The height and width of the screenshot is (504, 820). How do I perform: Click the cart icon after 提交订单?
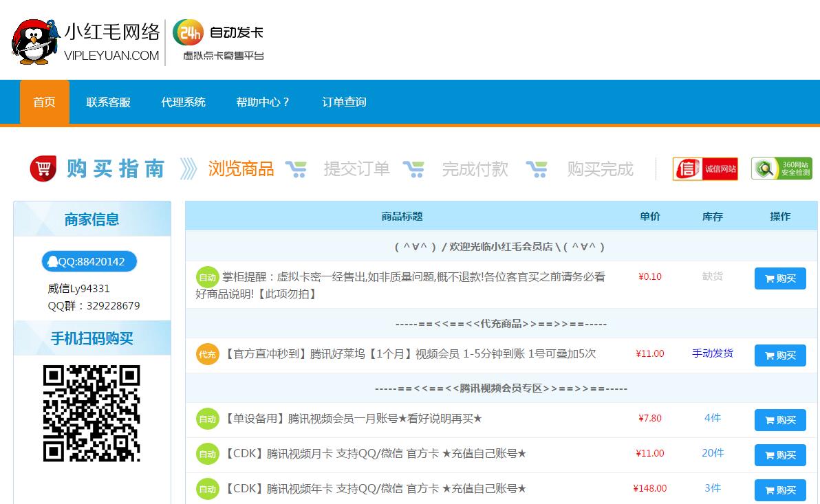[413, 169]
